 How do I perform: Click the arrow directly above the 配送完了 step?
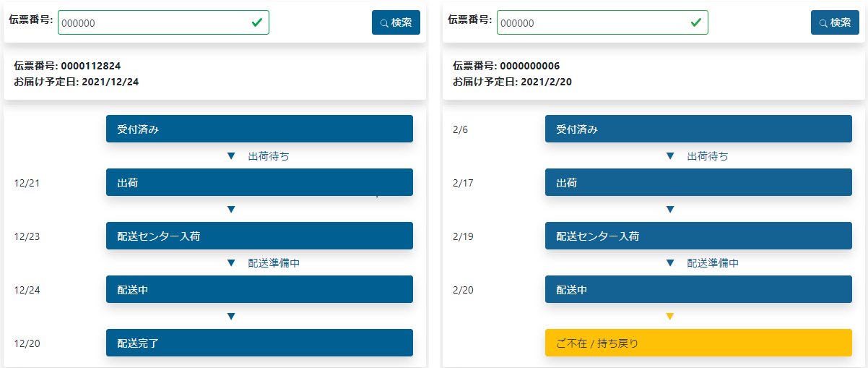pyautogui.click(x=231, y=317)
